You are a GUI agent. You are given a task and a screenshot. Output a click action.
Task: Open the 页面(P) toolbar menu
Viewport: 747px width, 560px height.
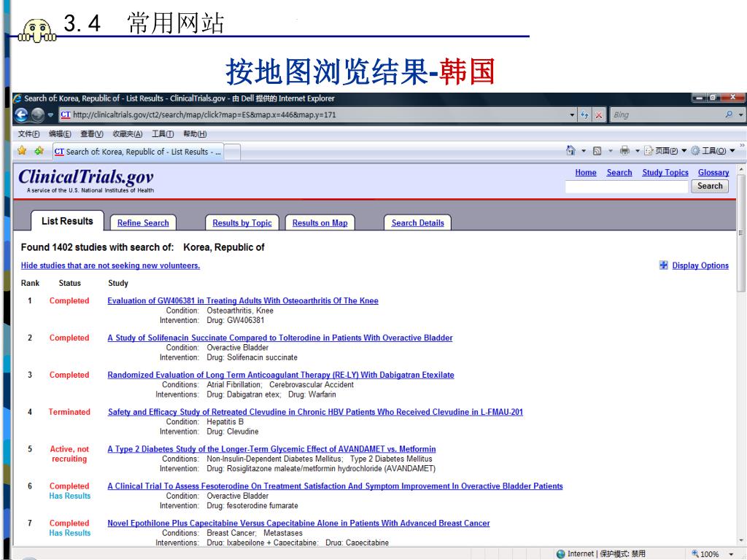point(665,151)
